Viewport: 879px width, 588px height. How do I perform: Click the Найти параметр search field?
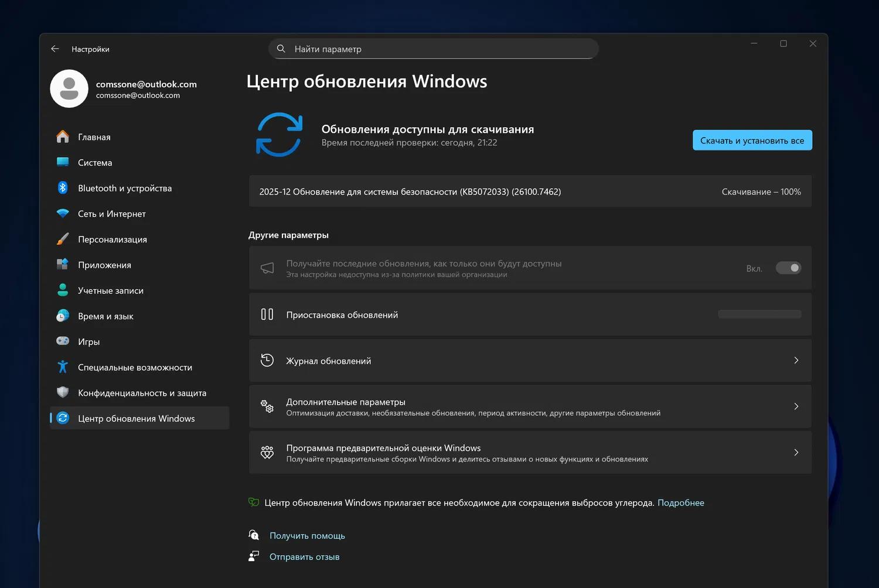[x=434, y=49]
